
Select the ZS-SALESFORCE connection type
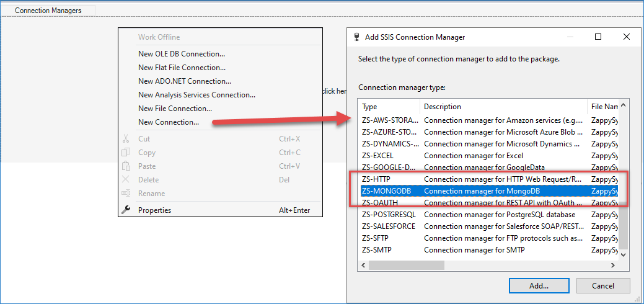488,226
